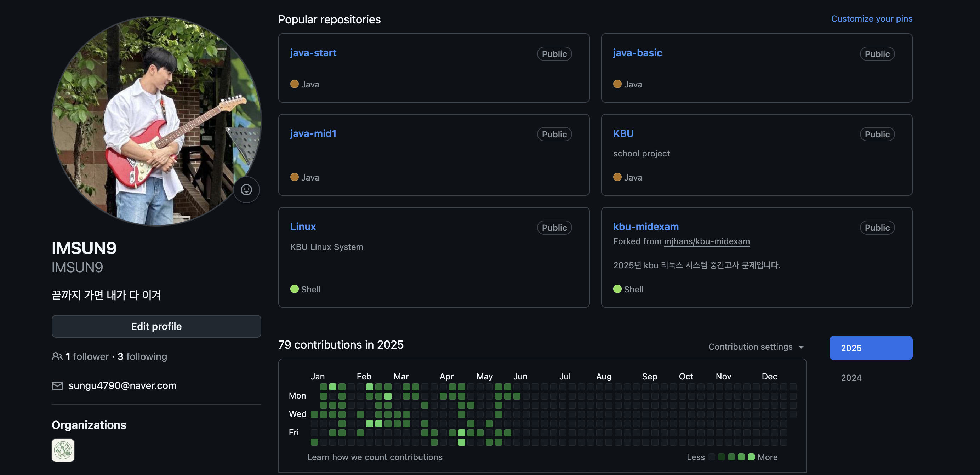The width and height of the screenshot is (980, 475).
Task: Open the 3 following link
Action: click(142, 356)
